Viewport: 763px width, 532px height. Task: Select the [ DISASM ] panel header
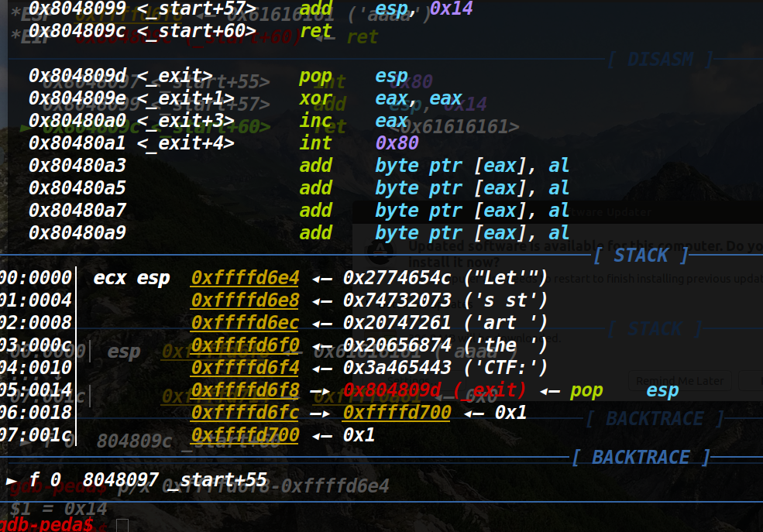[x=659, y=59]
